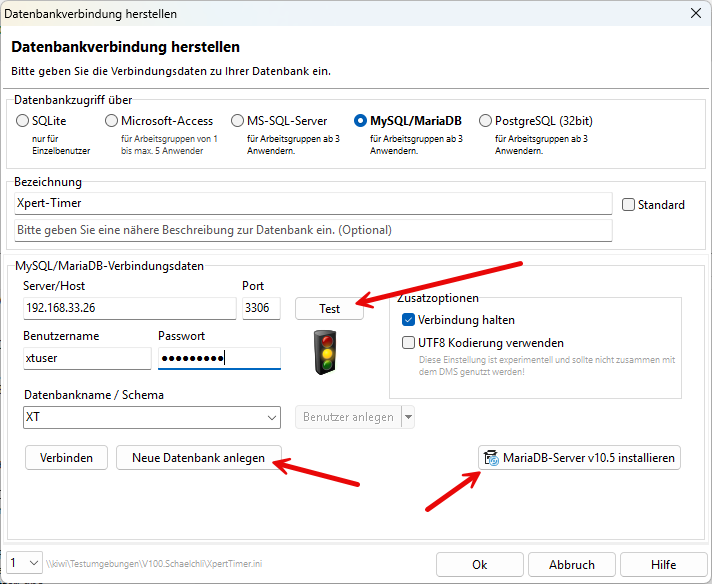Open the Benutzer anlegen dropdown arrow
This screenshot has height=584, width=712.
coord(407,417)
